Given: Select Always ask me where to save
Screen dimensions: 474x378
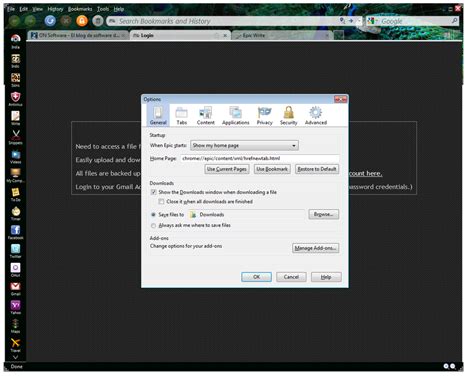Looking at the screenshot, I should pyautogui.click(x=153, y=226).
